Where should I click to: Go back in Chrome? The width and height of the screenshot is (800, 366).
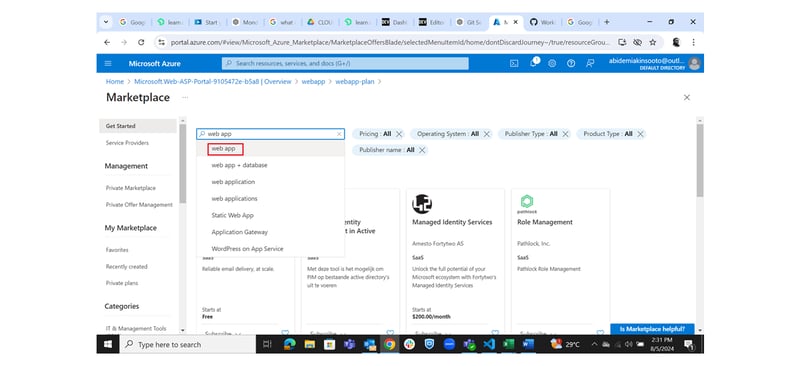tap(107, 42)
